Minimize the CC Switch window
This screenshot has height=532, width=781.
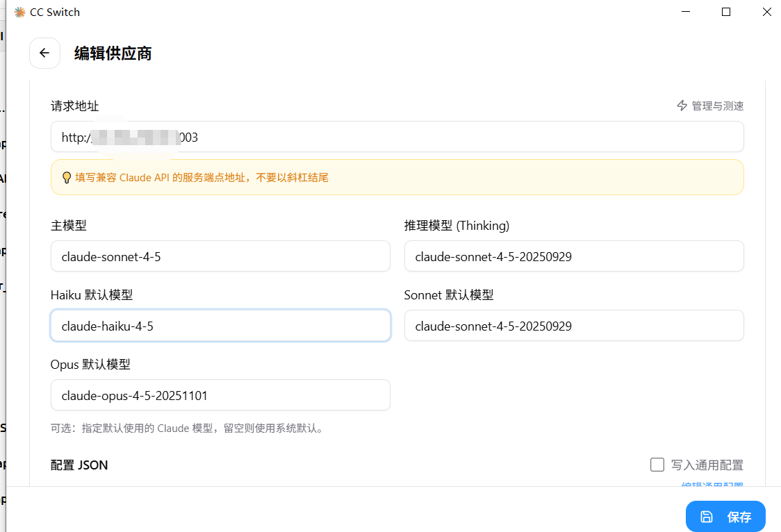pos(686,12)
